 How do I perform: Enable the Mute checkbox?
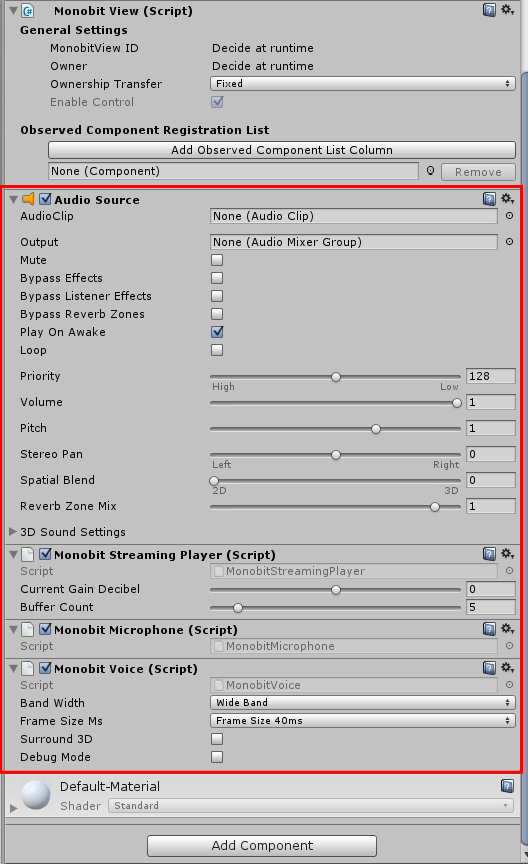(217, 260)
